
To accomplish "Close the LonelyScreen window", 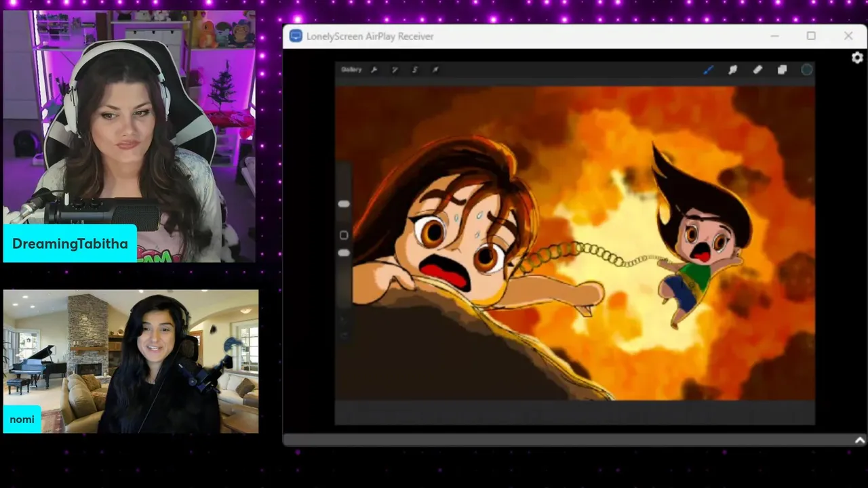I will click(848, 36).
